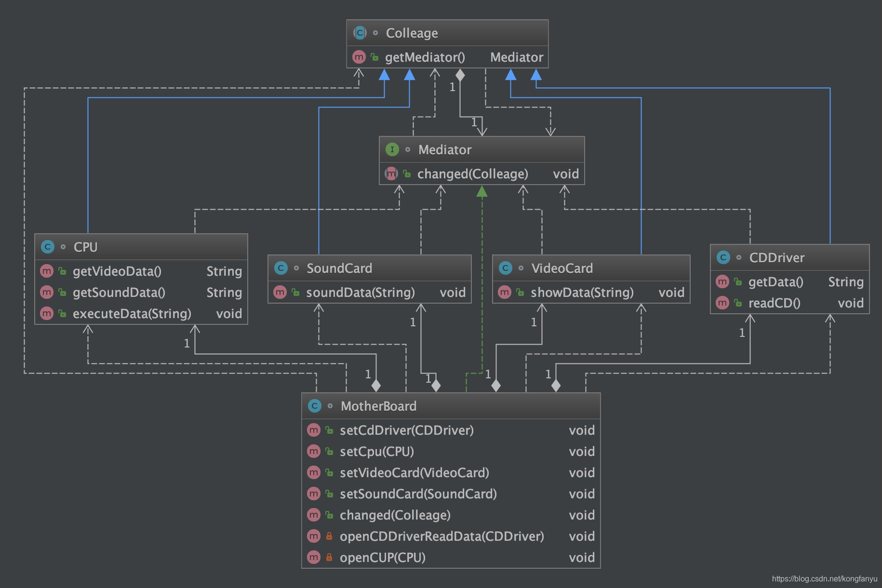The image size is (882, 588).
Task: Click the SoundCard class icon
Action: [281, 268]
